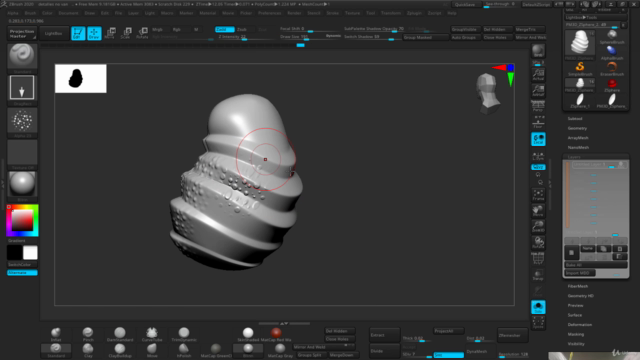The image size is (640, 360).
Task: Open the Document menu
Action: [68, 13]
